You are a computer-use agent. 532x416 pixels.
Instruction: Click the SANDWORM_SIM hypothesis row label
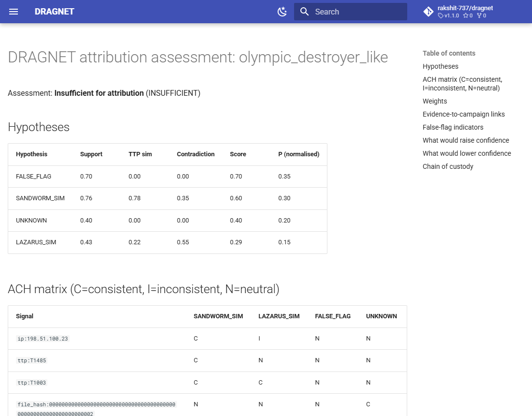[40, 198]
